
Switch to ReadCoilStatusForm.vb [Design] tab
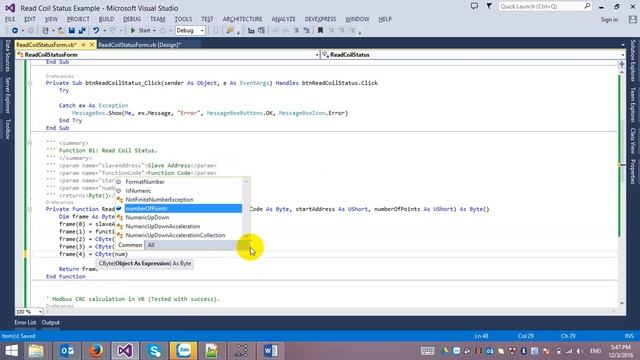pos(140,45)
